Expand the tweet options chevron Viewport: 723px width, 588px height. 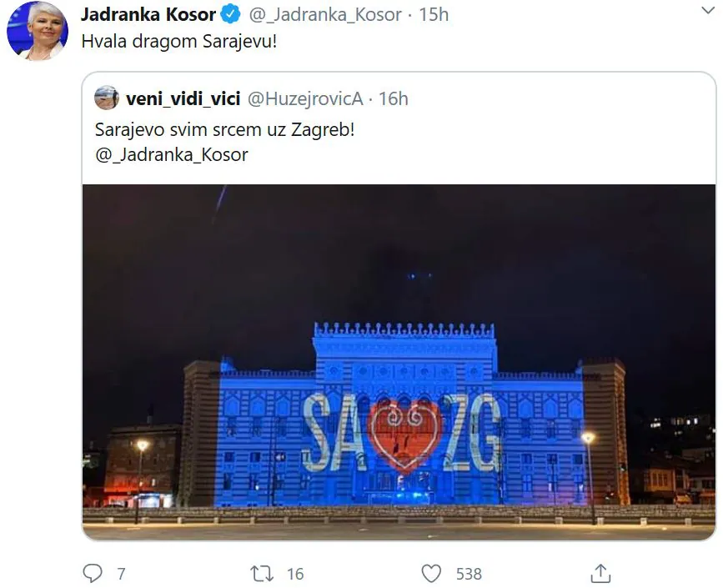pyautogui.click(x=708, y=10)
